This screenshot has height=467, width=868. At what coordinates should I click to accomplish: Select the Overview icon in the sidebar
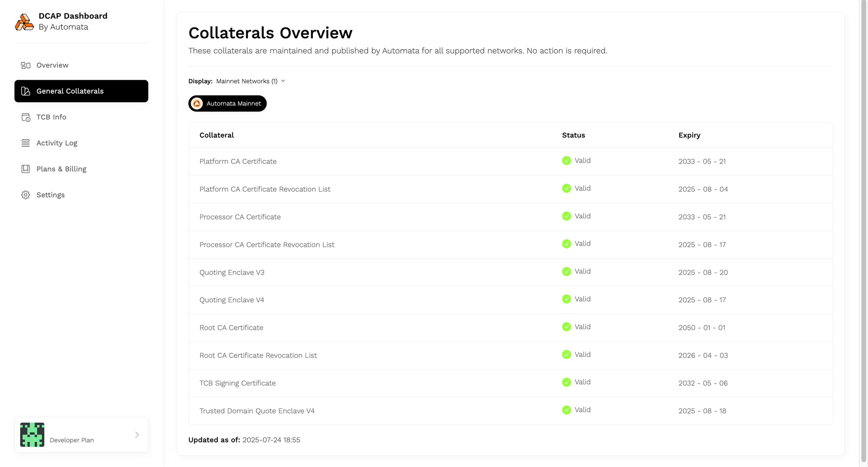pos(25,65)
